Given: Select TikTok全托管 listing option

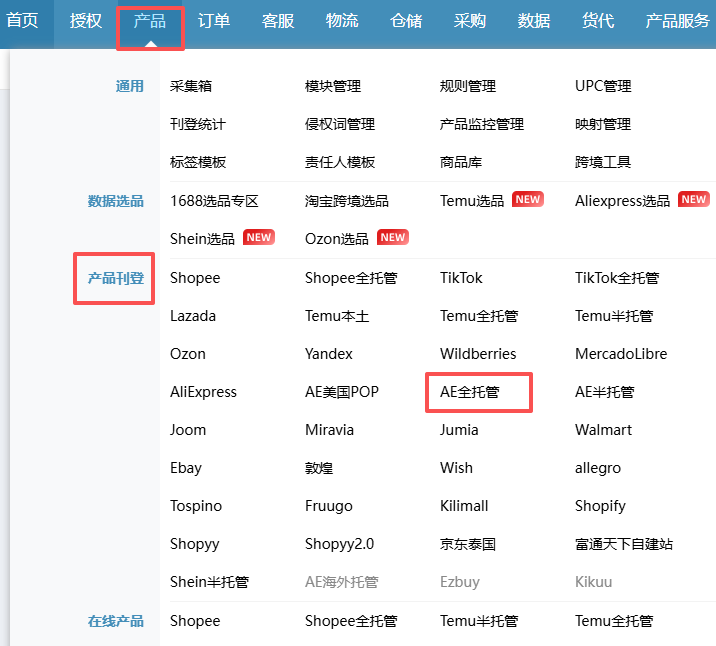Looking at the screenshot, I should click(x=616, y=278).
